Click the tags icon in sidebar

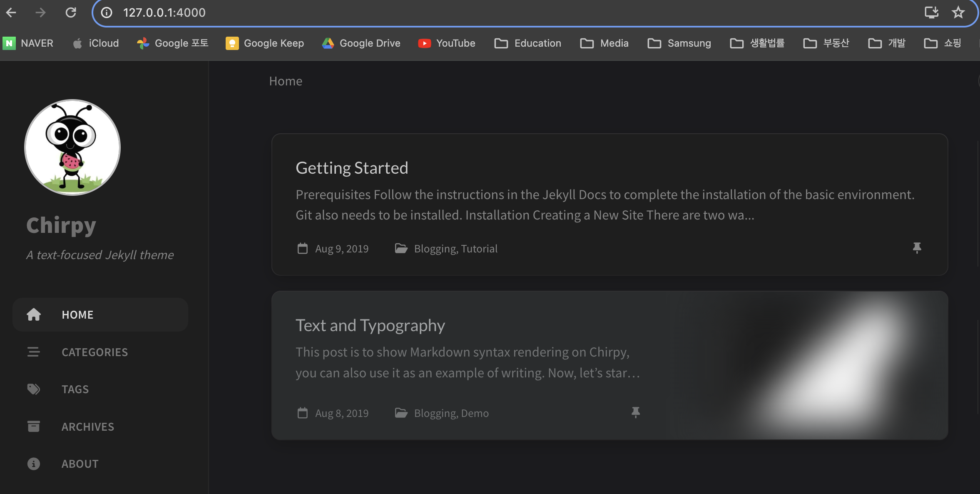point(34,389)
